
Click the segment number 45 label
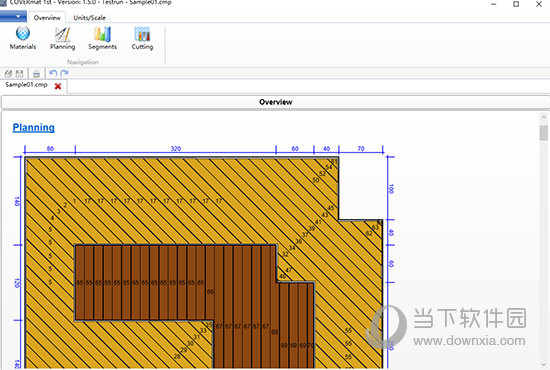[x=330, y=208]
